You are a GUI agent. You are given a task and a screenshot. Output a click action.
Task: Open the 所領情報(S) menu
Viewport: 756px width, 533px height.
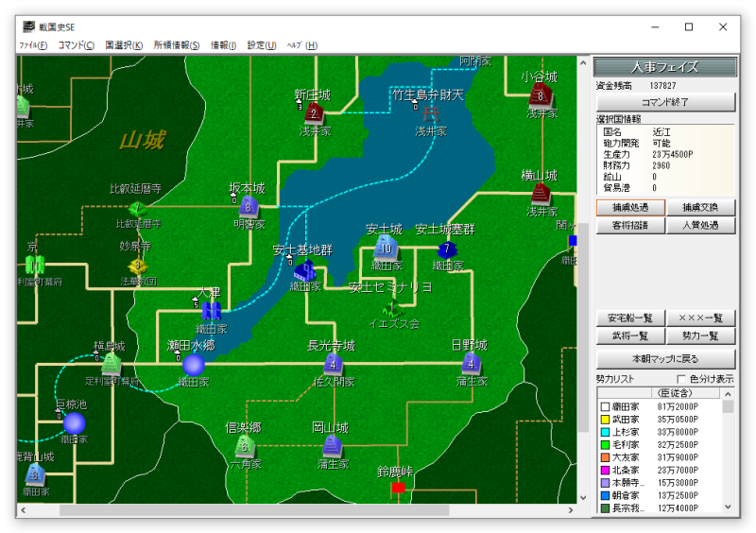(177, 45)
